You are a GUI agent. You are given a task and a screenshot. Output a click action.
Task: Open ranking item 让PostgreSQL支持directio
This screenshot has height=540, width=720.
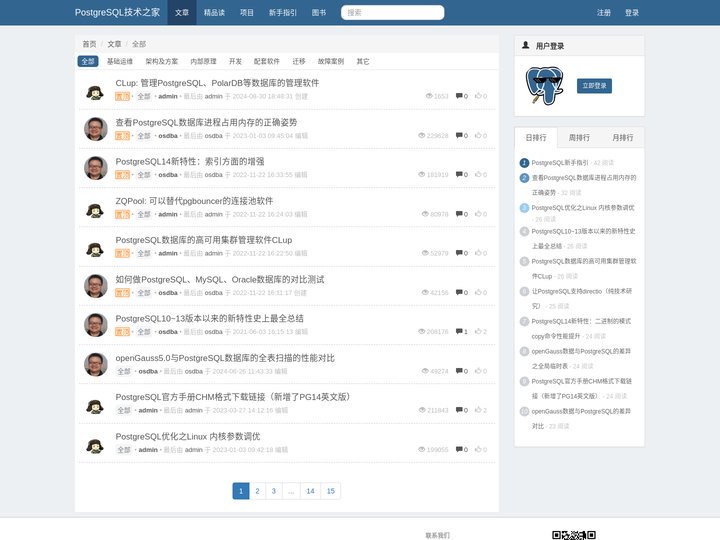[582, 298]
